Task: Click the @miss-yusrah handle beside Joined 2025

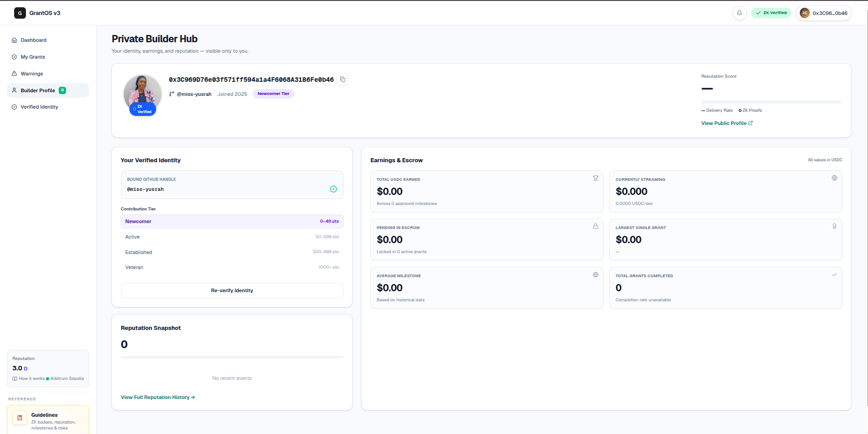Action: pyautogui.click(x=194, y=94)
